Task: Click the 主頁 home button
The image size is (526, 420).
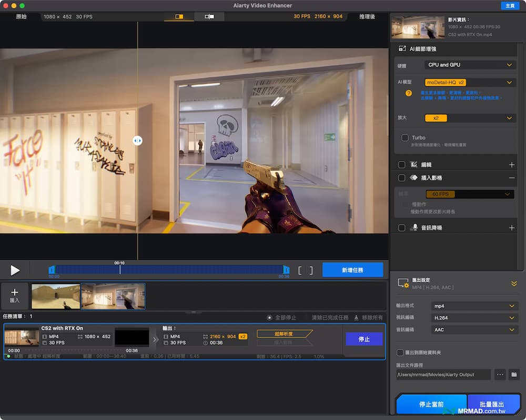Action: 509,5
